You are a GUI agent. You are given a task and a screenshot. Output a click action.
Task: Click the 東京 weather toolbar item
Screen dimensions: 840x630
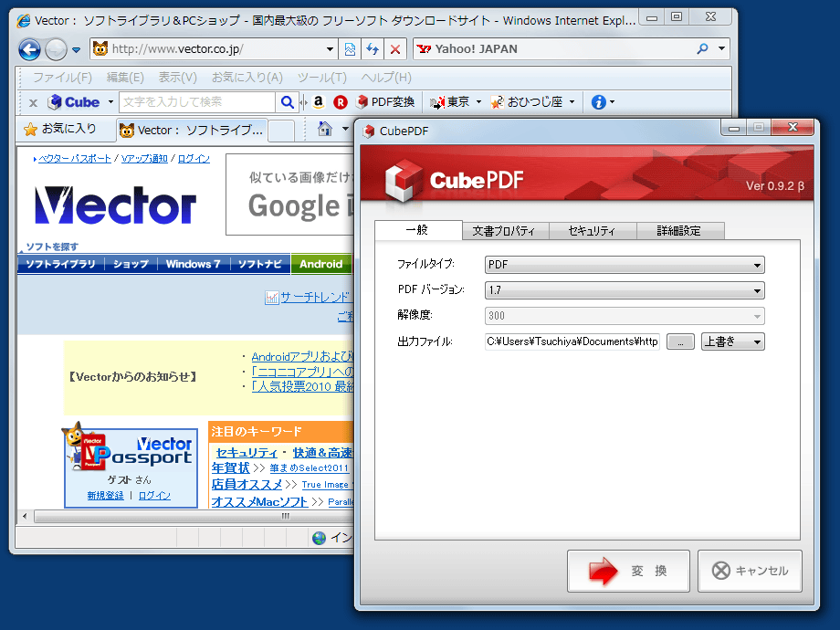click(450, 101)
